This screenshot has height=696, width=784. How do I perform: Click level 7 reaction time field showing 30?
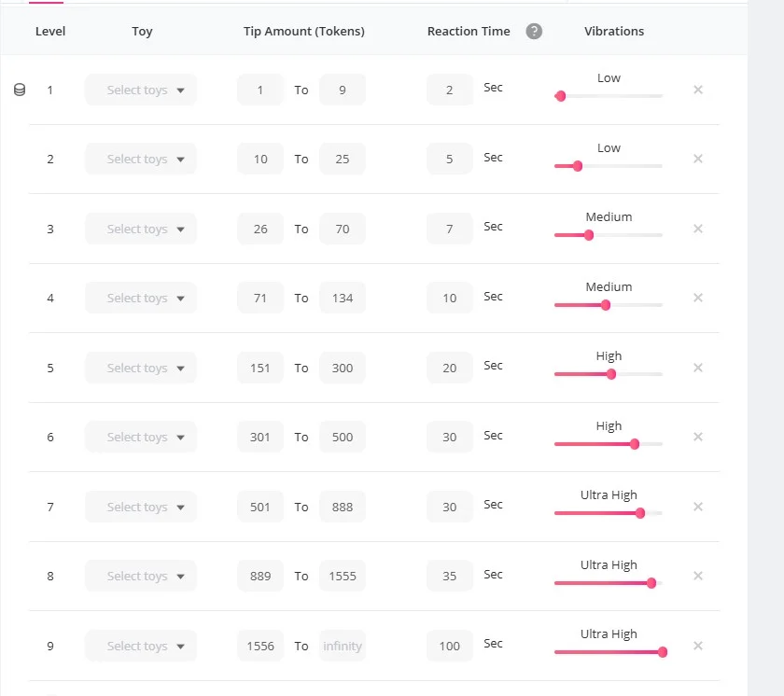[450, 508]
